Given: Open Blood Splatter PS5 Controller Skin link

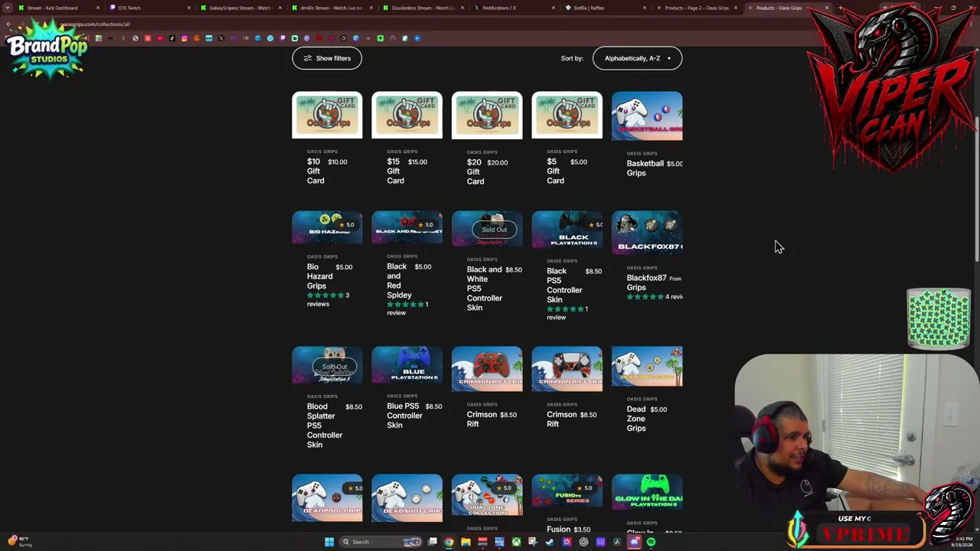Looking at the screenshot, I should [x=325, y=425].
